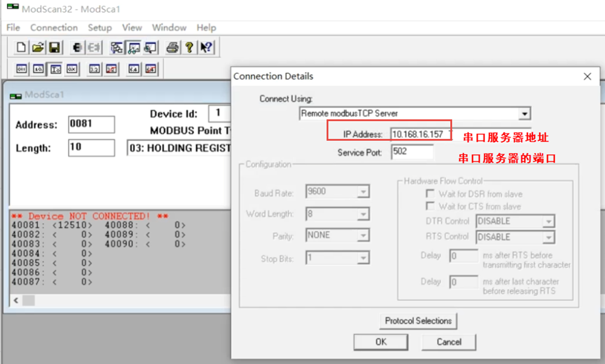Open the Parity dropdown

[x=363, y=235]
